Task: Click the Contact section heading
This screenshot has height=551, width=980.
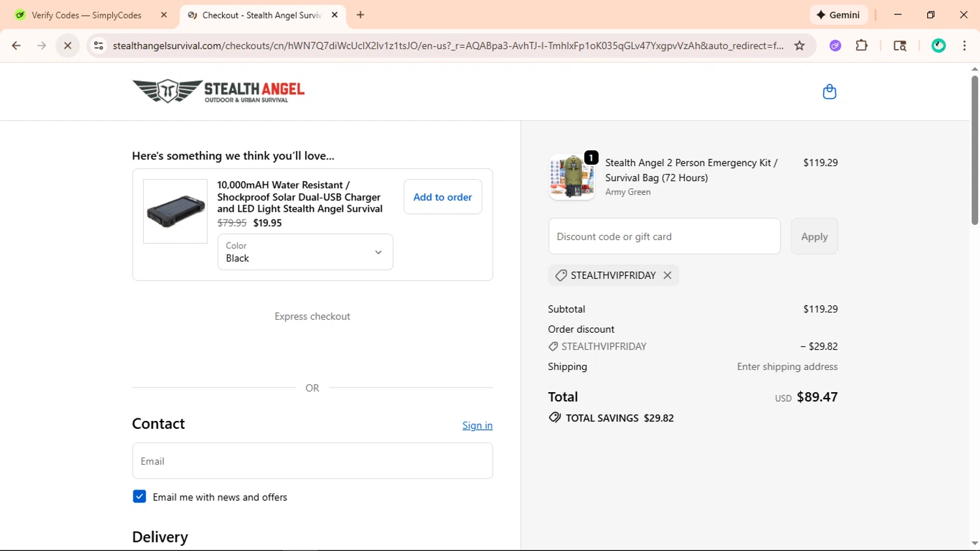Action: (159, 424)
